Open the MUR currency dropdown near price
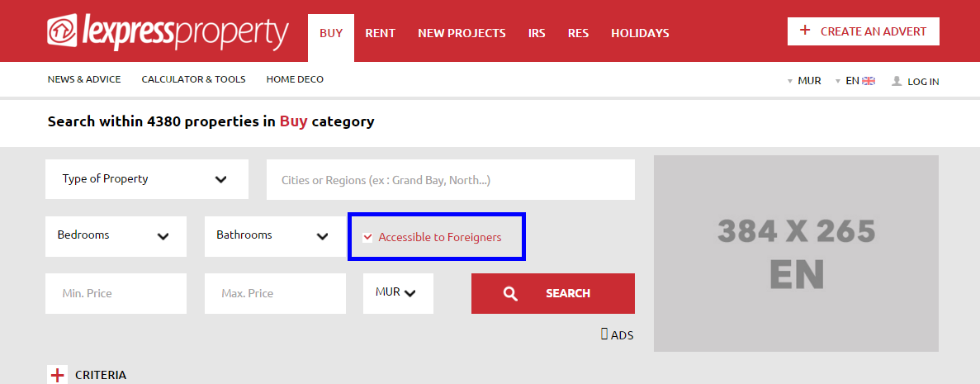Viewport: 980px width, 384px height. point(398,293)
